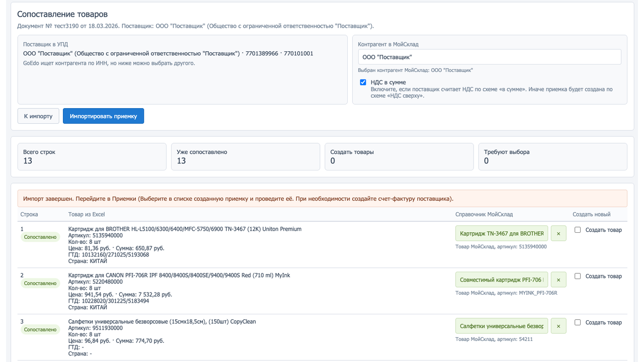Open the Контрагент в МойСклад field

coord(489,57)
